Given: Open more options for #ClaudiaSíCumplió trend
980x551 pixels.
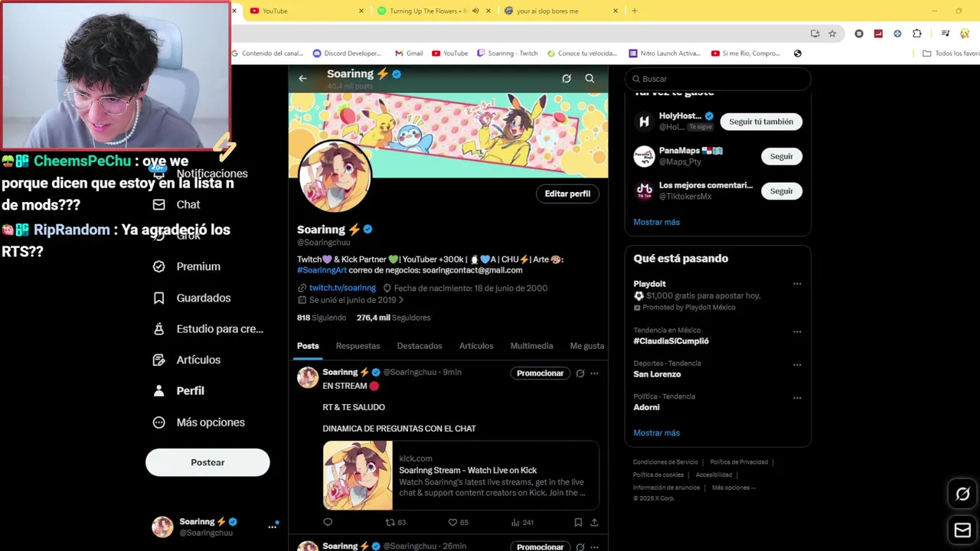Looking at the screenshot, I should pyautogui.click(x=797, y=332).
